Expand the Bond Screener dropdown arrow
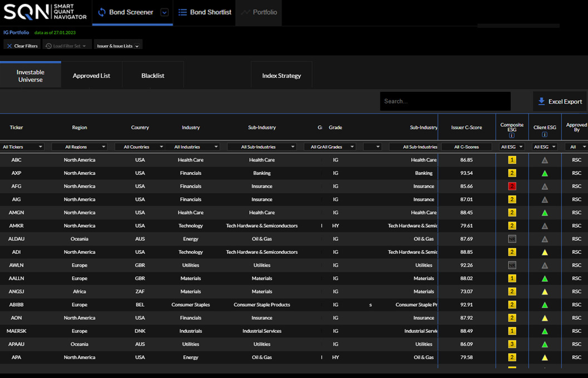Screen dimensions: 588x378 click(164, 13)
